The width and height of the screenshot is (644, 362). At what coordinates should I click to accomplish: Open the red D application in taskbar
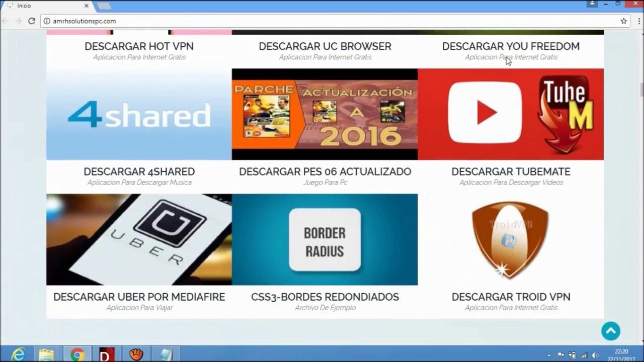click(106, 354)
